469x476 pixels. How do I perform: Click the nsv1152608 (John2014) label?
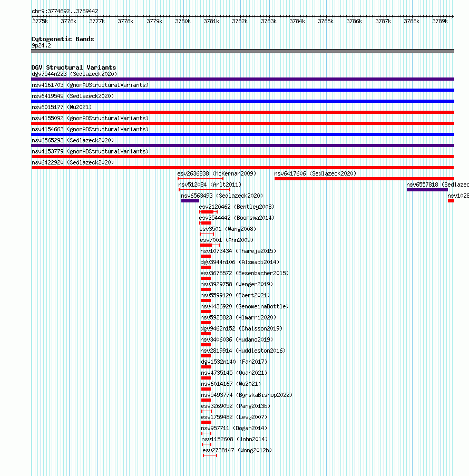click(x=234, y=440)
